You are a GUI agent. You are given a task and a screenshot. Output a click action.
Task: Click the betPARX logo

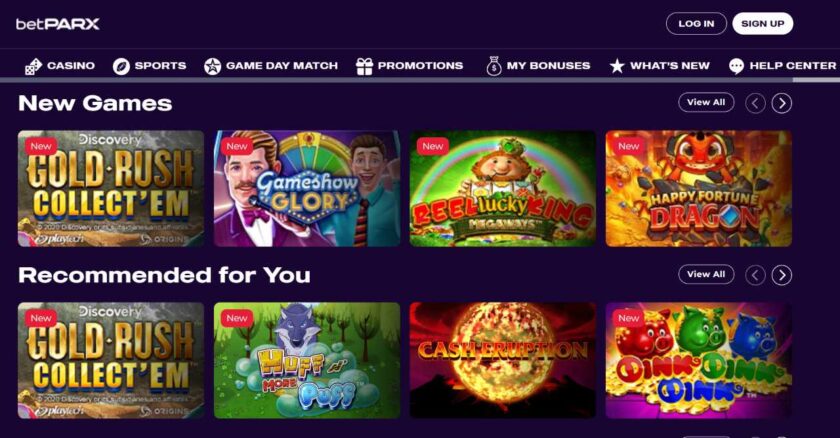coord(58,24)
